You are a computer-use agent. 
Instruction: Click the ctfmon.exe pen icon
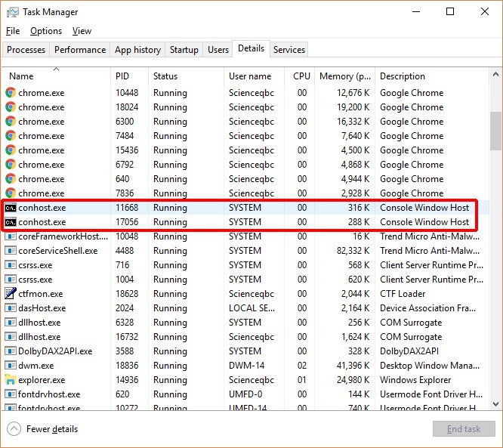[11, 294]
